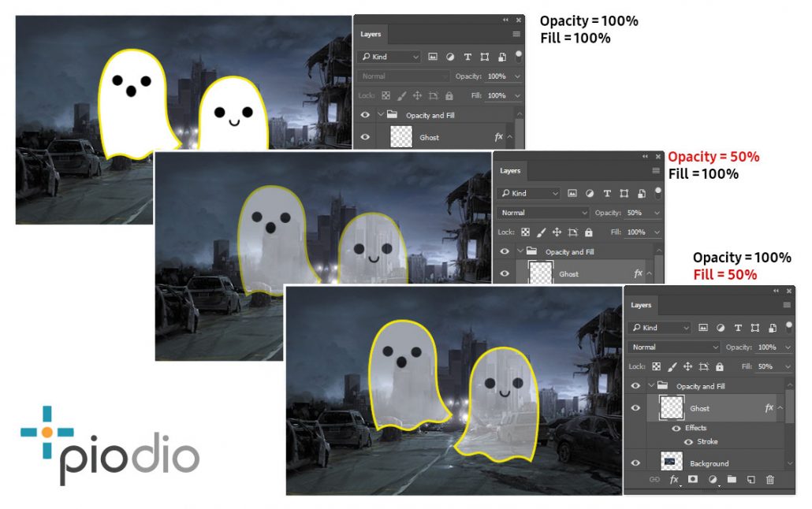Viewport: 812px width, 509px height.
Task: Open panel menu in middle Layers panel
Action: coord(656,170)
